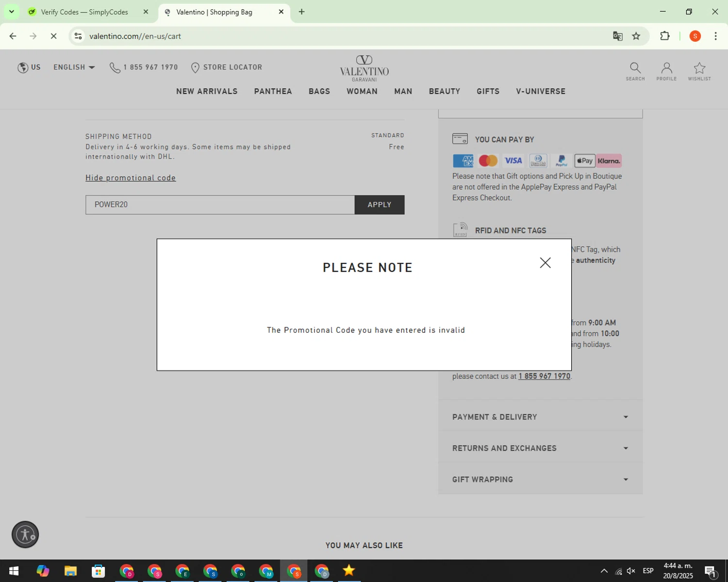Close the Please Note popup
Image resolution: width=728 pixels, height=582 pixels.
coord(545,263)
